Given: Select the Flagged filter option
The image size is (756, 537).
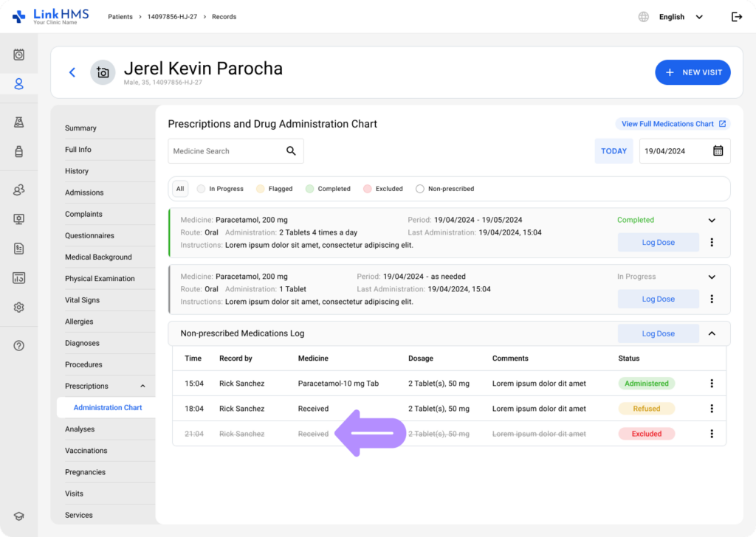Looking at the screenshot, I should click(x=274, y=189).
